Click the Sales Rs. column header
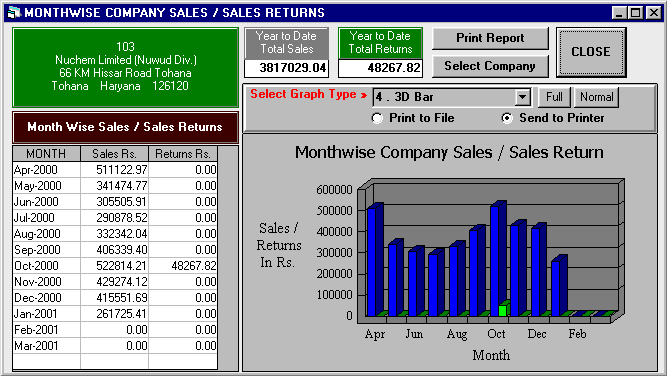Screen dimensions: 667x376 pos(114,154)
